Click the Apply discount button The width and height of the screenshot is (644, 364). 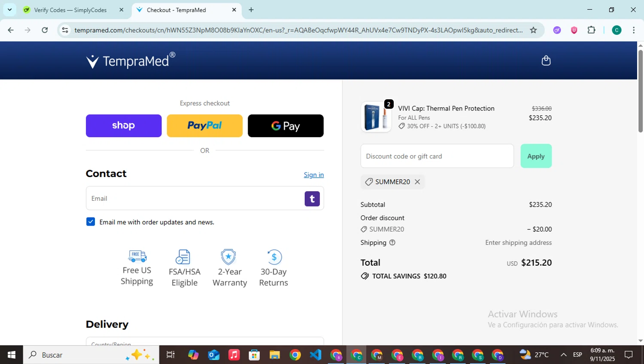coord(536,156)
